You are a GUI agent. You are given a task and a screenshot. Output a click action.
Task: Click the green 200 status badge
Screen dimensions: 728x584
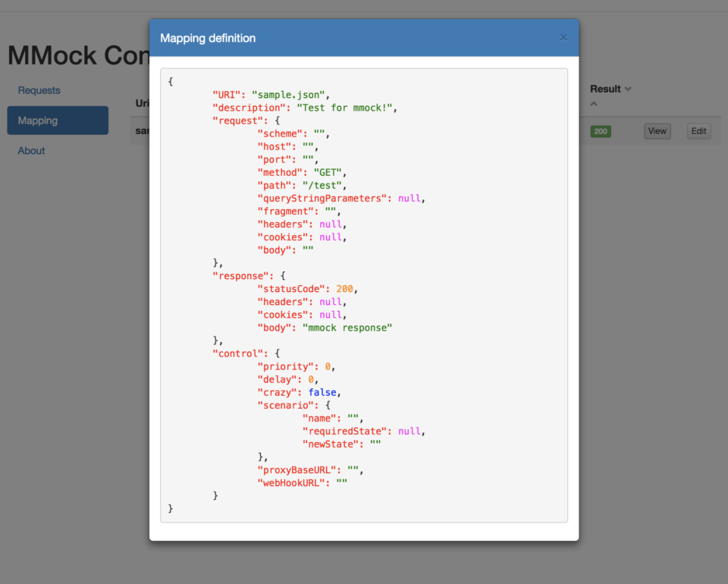[x=601, y=131]
